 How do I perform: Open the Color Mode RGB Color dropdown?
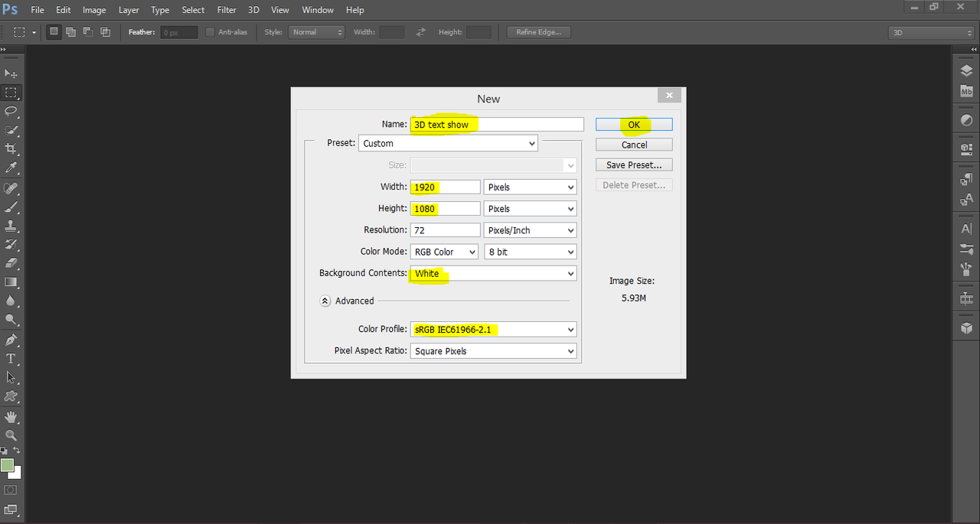click(444, 252)
